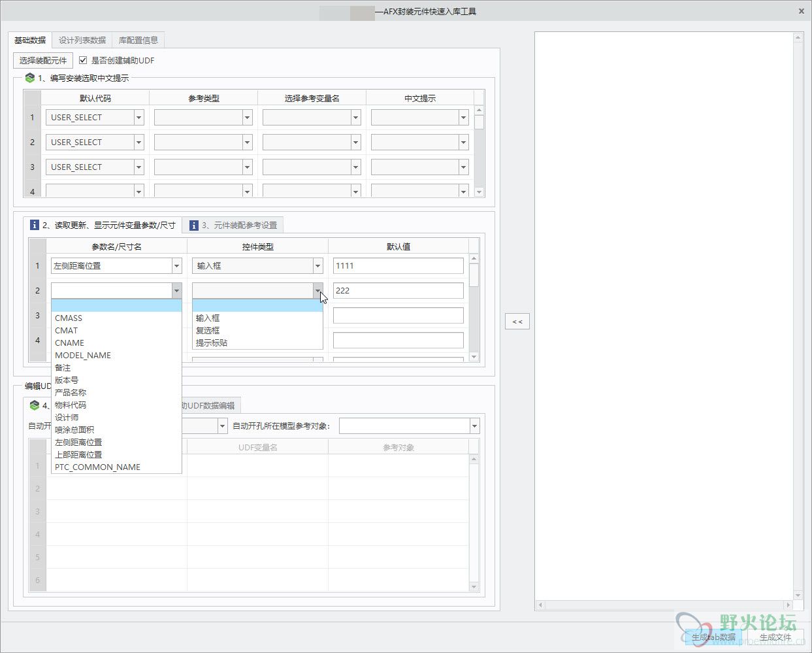The image size is (812, 653).
Task: Click the right arrow of output panel horizontal scrollbar
Action: [788, 605]
